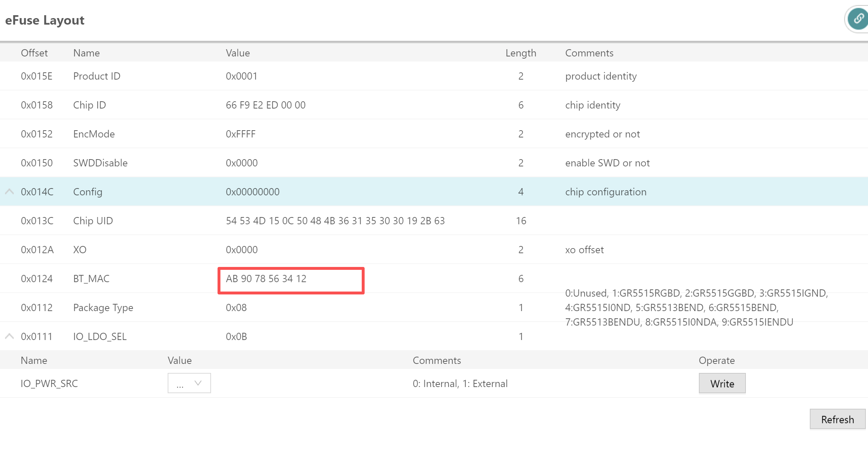Click the Comments column header in main table

pos(589,53)
